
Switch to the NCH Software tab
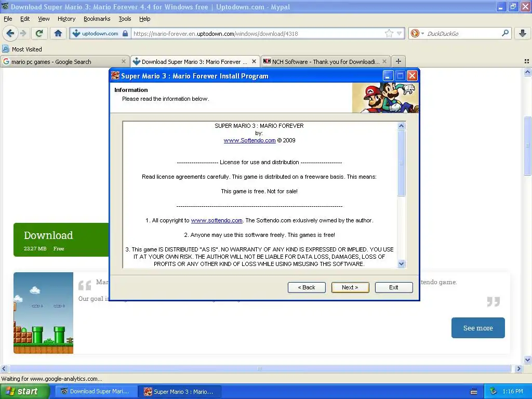(326, 62)
